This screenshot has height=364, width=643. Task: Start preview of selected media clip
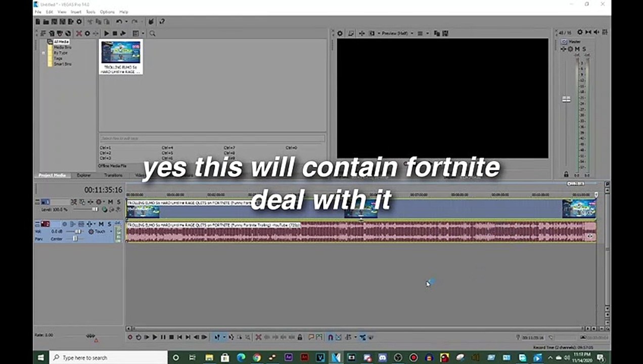point(106,33)
